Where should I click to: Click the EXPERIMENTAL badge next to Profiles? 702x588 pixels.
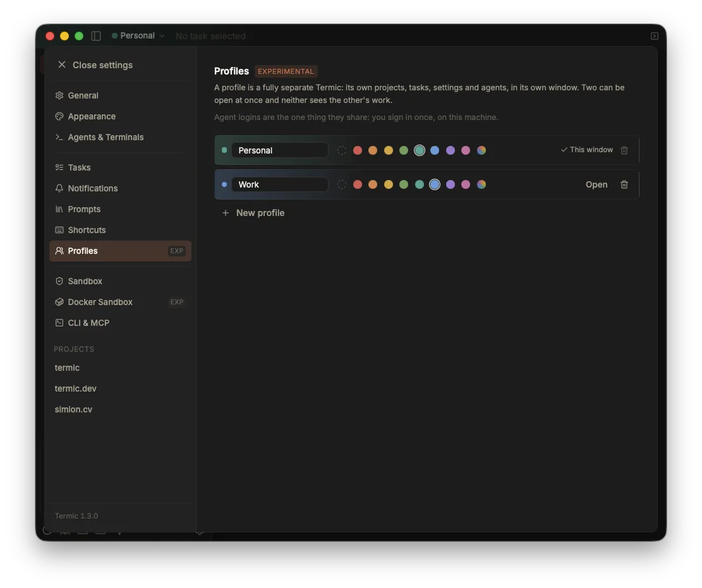(286, 71)
